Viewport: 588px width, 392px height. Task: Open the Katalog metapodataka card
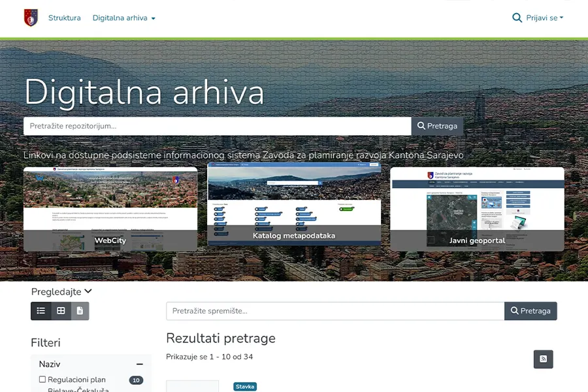[294, 206]
